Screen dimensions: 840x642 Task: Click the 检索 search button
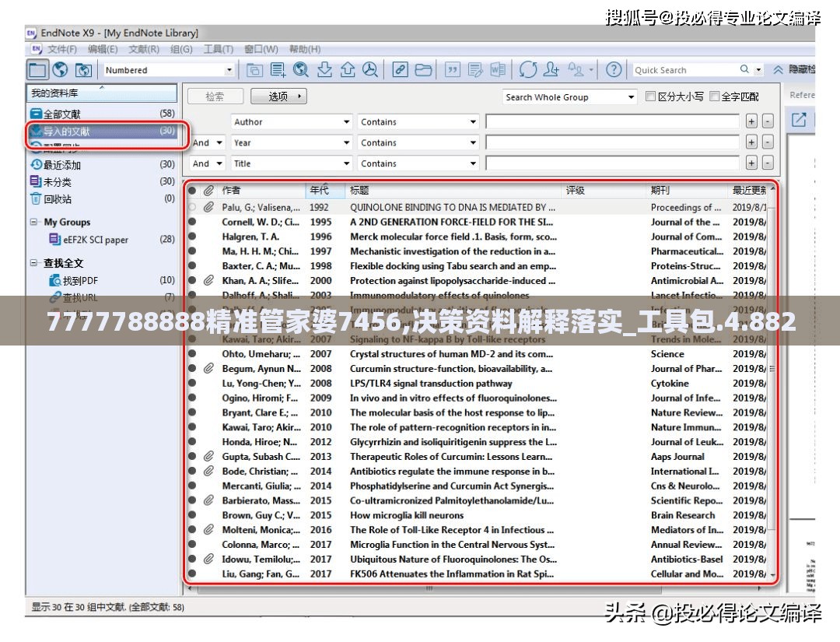215,96
